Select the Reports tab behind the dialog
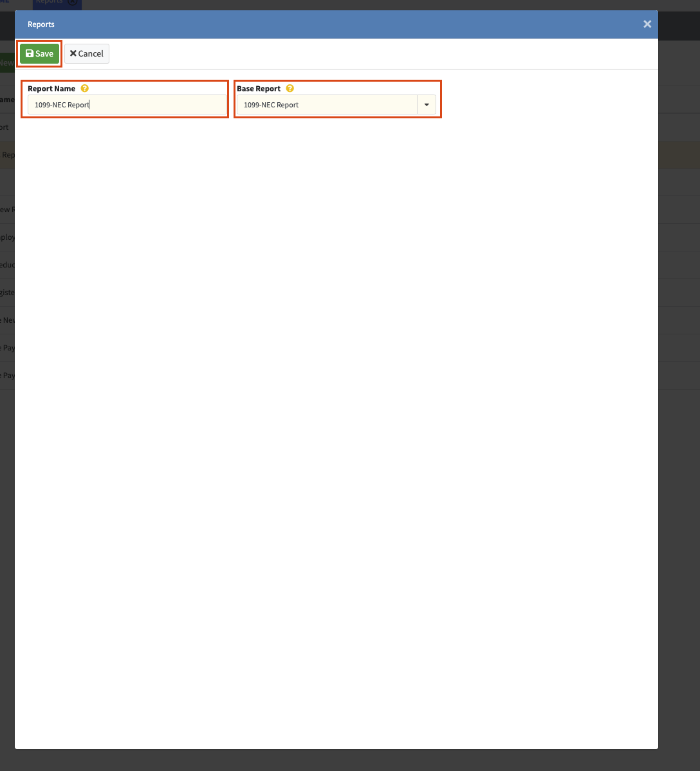700x771 pixels. (x=57, y=4)
